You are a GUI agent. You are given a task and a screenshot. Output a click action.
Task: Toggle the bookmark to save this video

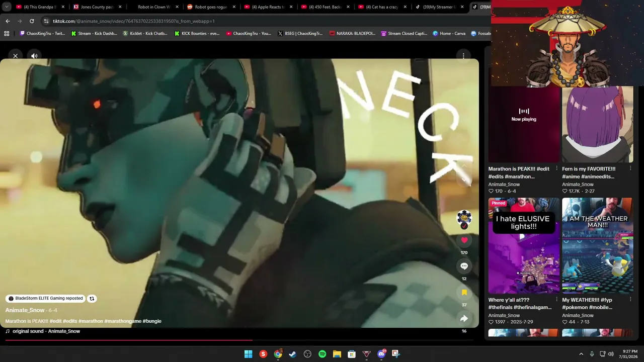[464, 292]
